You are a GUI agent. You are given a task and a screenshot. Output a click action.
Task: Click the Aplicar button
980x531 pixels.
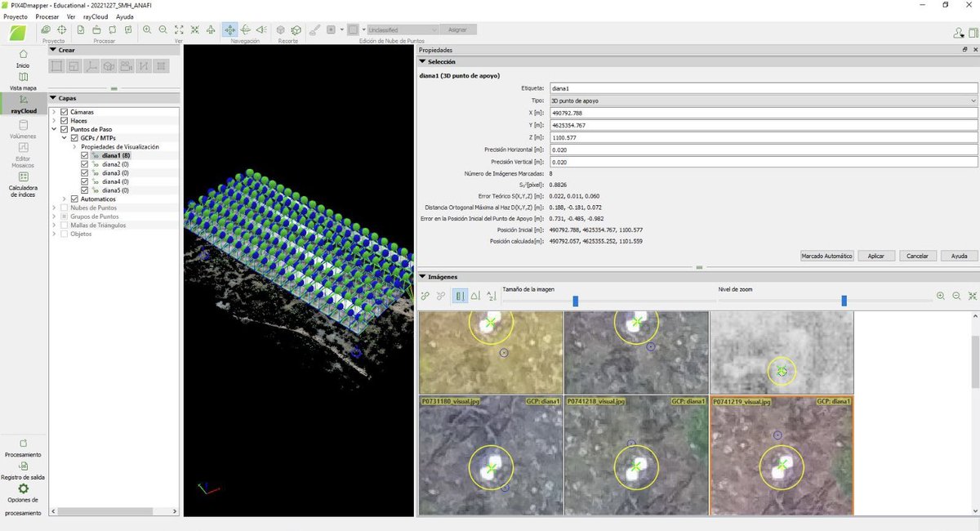click(876, 256)
